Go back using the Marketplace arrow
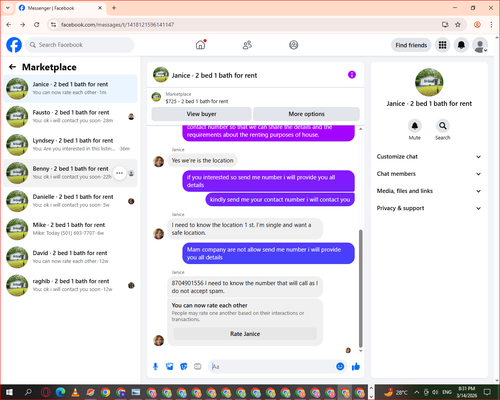The width and height of the screenshot is (500, 400). (12, 67)
